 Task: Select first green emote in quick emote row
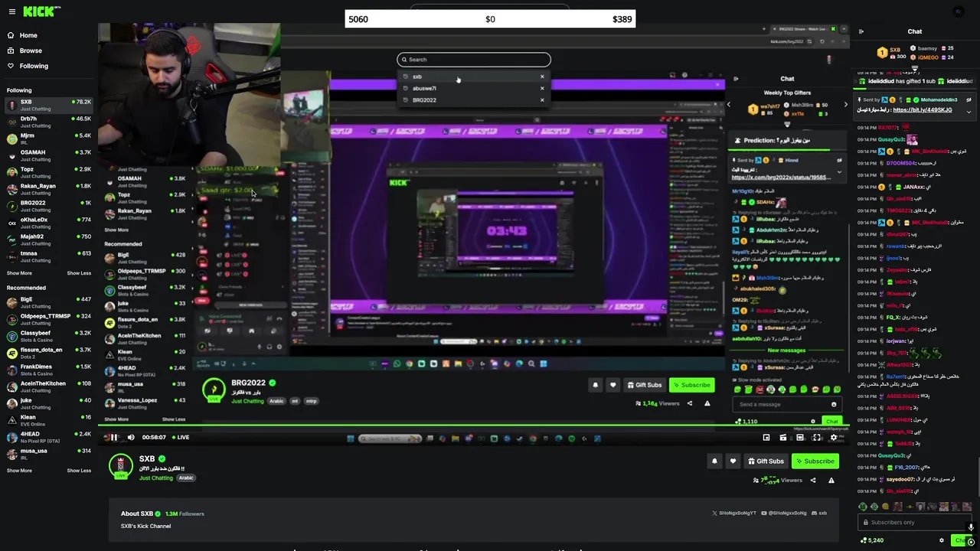tap(863, 507)
